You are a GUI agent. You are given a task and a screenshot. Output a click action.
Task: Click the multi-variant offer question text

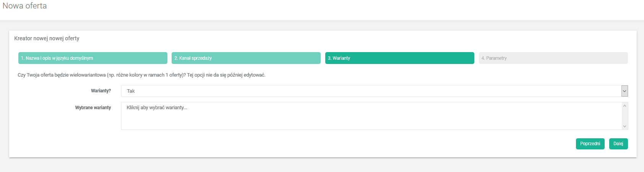[x=141, y=75]
